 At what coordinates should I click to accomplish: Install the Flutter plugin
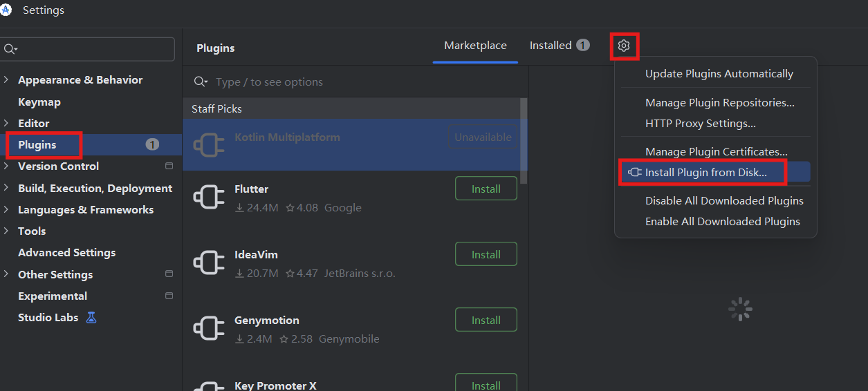[486, 189]
